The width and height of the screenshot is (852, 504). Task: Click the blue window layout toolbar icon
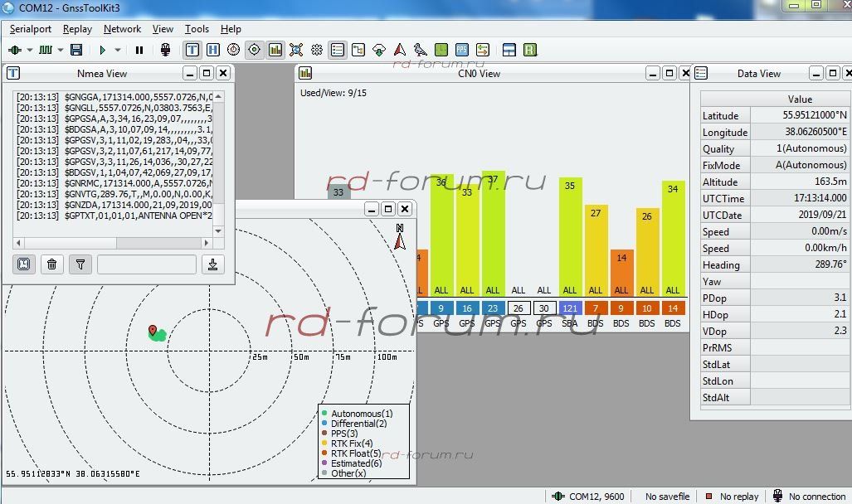509,50
